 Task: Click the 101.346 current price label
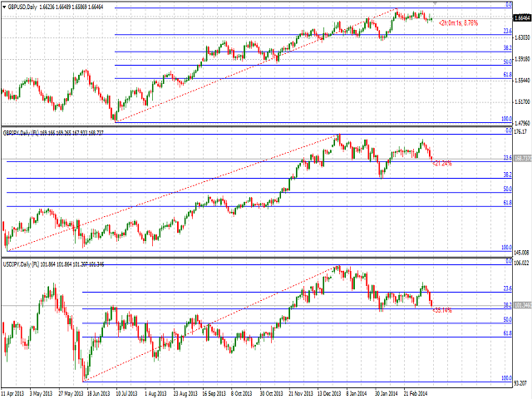523,305
